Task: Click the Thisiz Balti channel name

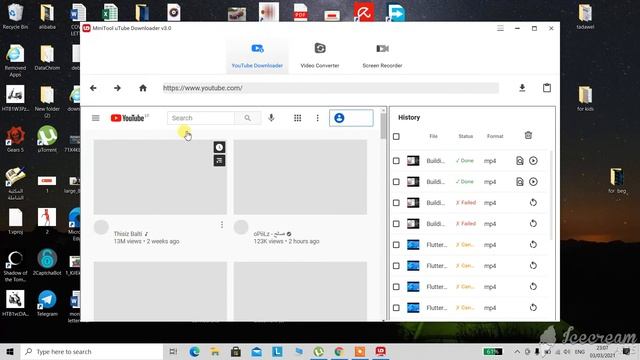Action: pos(128,234)
